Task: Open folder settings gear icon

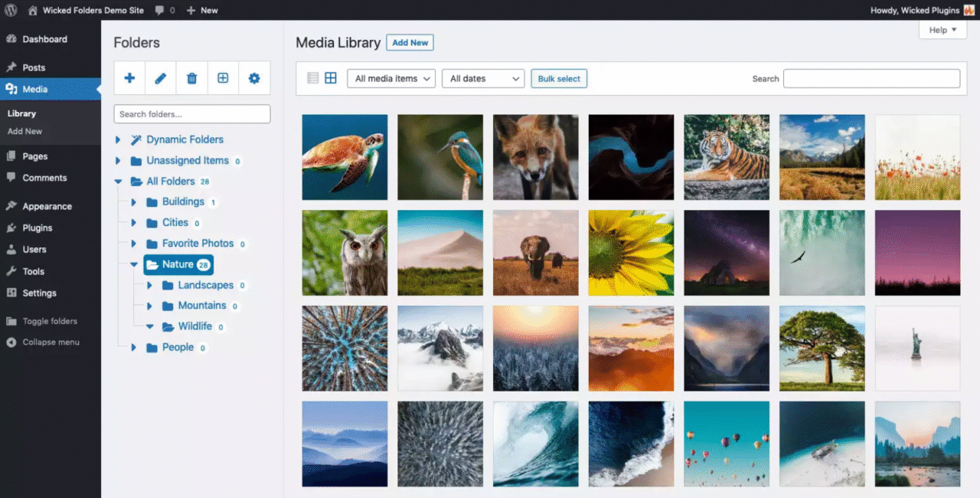Action: (254, 78)
